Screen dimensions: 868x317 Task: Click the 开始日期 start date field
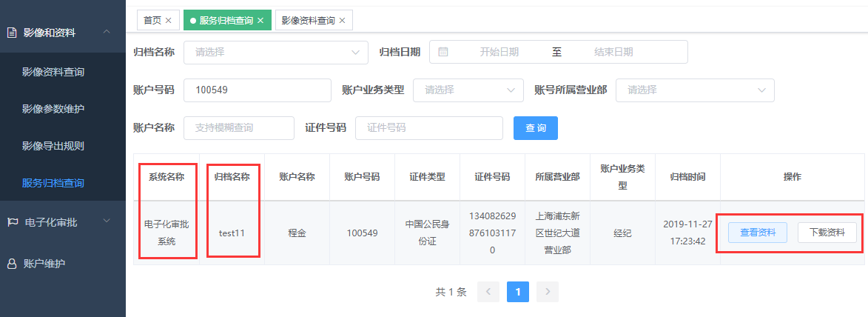coord(499,52)
